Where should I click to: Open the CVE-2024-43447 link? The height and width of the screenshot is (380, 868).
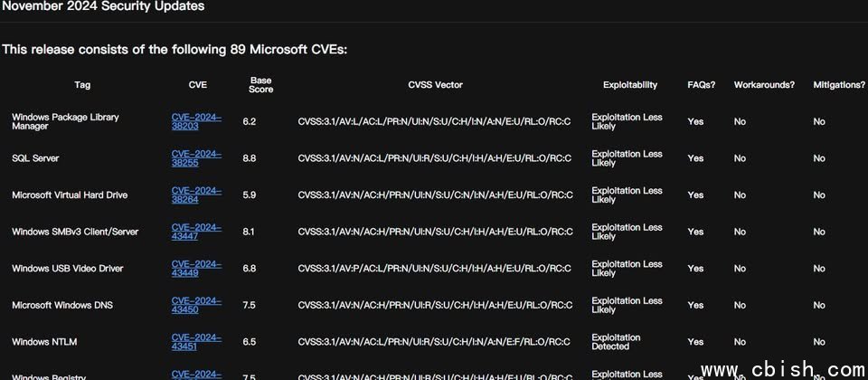(196, 232)
